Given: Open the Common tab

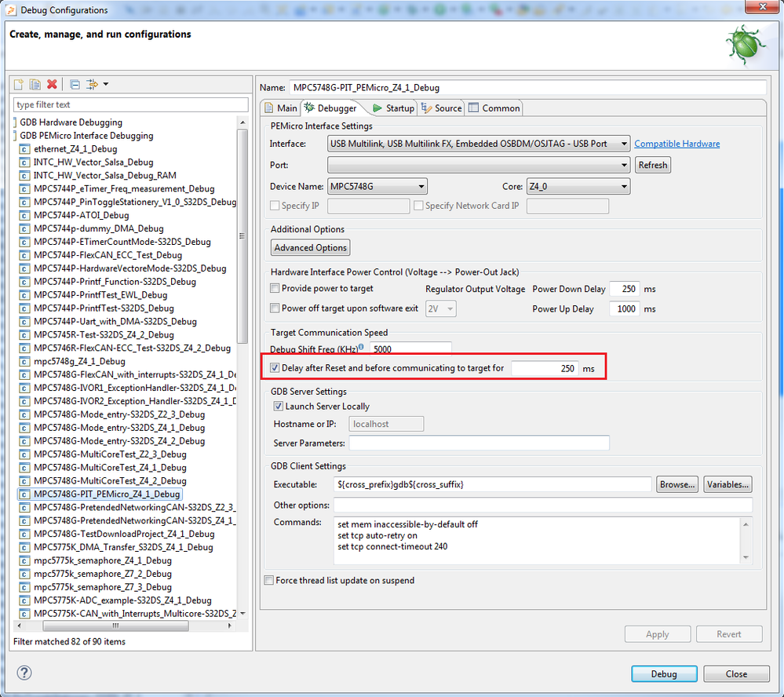Looking at the screenshot, I should point(494,108).
